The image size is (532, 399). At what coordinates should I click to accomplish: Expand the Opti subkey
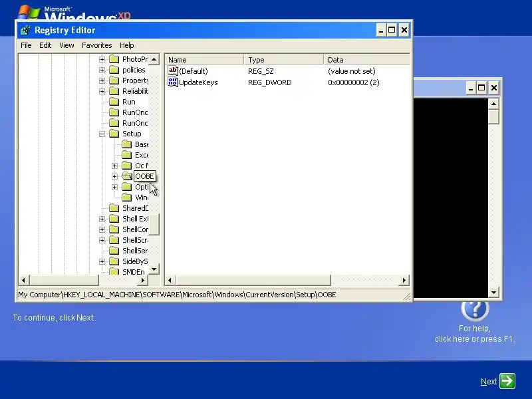[x=114, y=188]
